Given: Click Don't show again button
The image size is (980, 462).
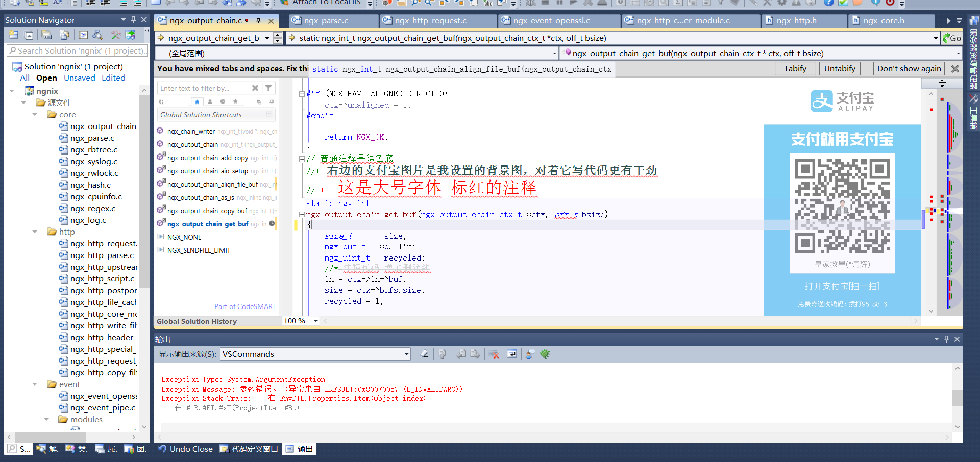Looking at the screenshot, I should coord(909,69).
